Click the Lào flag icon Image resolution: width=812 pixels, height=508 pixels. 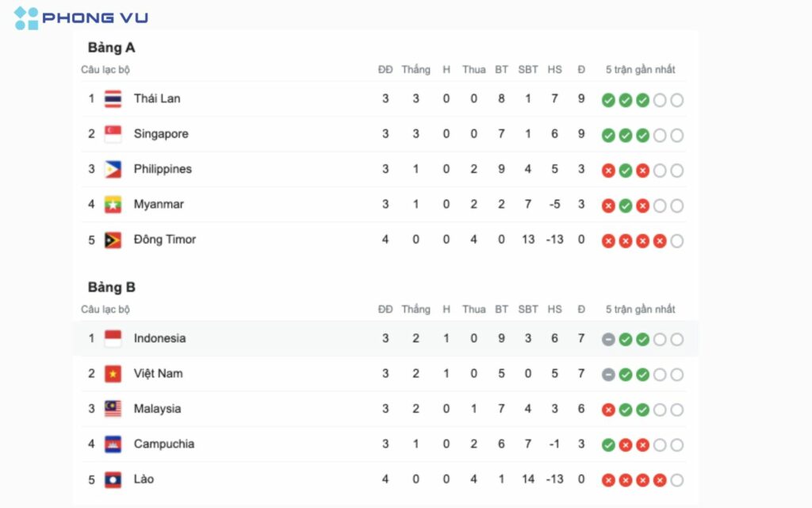[113, 479]
